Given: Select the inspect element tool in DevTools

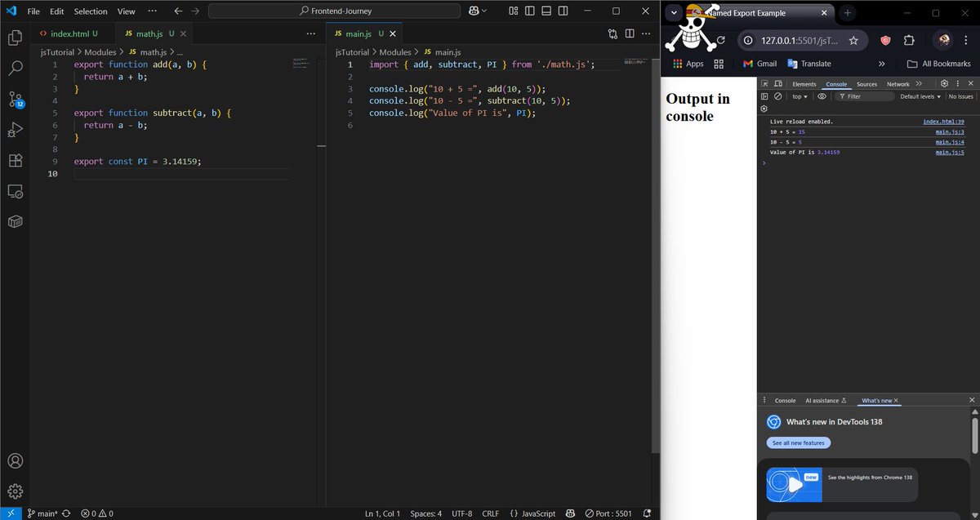Looking at the screenshot, I should click(765, 84).
